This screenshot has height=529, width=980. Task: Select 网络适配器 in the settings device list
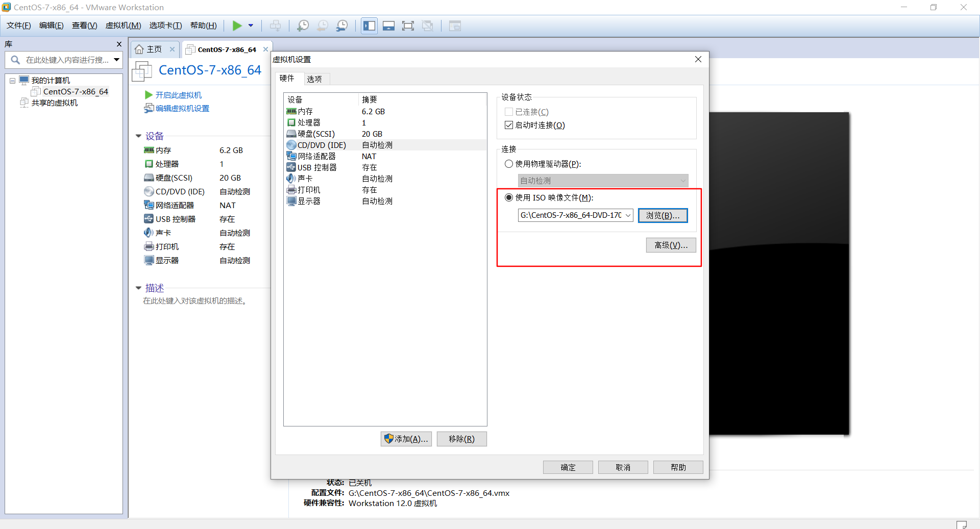(x=385, y=156)
